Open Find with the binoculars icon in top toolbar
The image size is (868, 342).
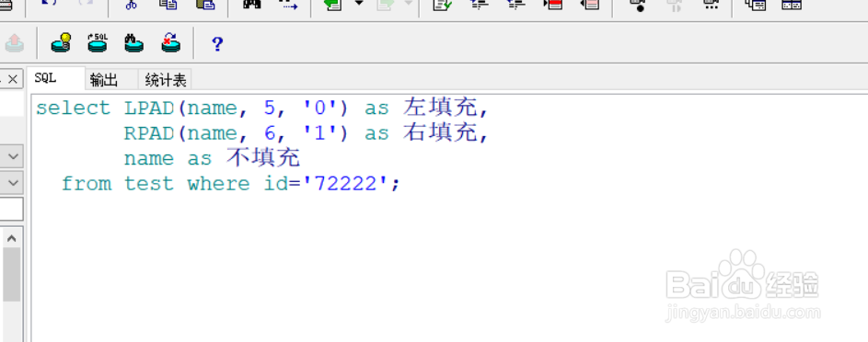point(251,4)
